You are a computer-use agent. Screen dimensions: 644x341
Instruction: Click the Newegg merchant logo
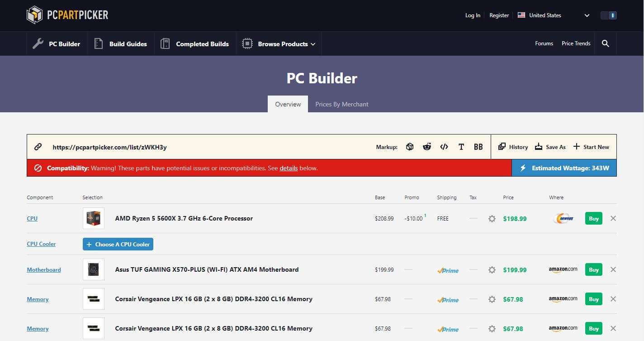click(x=563, y=218)
